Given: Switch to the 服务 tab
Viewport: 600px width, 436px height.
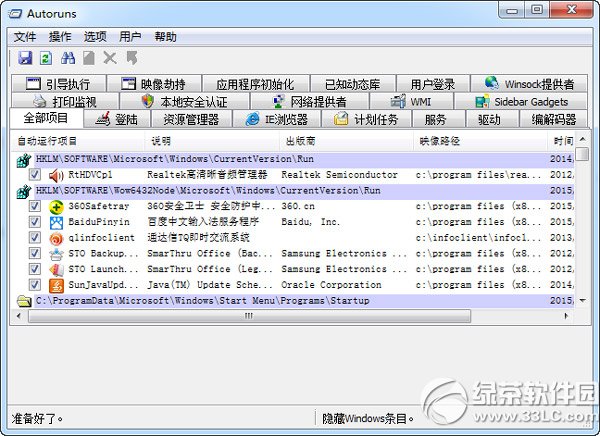Looking at the screenshot, I should click(x=438, y=119).
